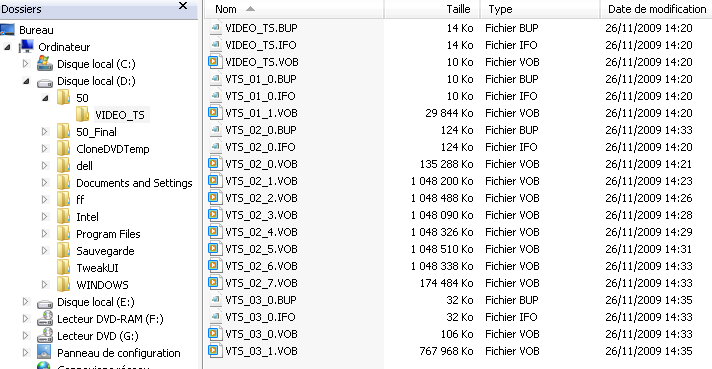This screenshot has width=712, height=369.
Task: Expand the CloneDVDTemp folder node
Action: (44, 149)
